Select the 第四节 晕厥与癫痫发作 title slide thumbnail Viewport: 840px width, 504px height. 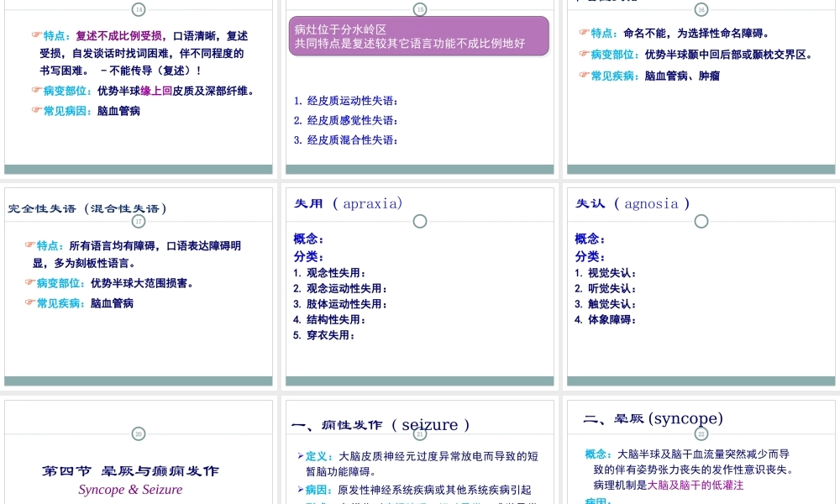(x=139, y=458)
